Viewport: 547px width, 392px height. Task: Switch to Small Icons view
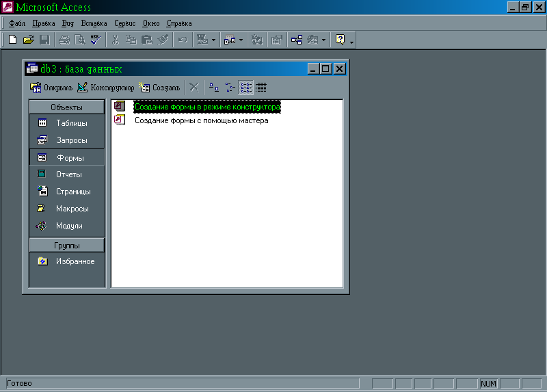click(230, 88)
